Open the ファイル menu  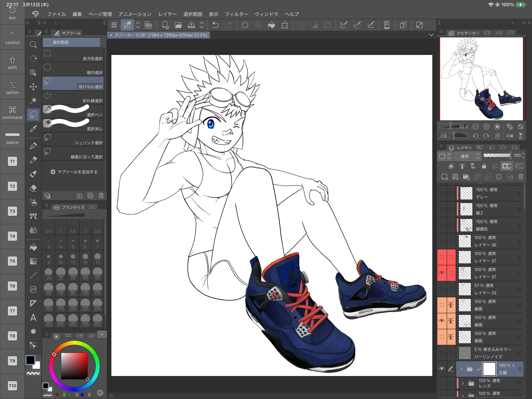pyautogui.click(x=56, y=14)
